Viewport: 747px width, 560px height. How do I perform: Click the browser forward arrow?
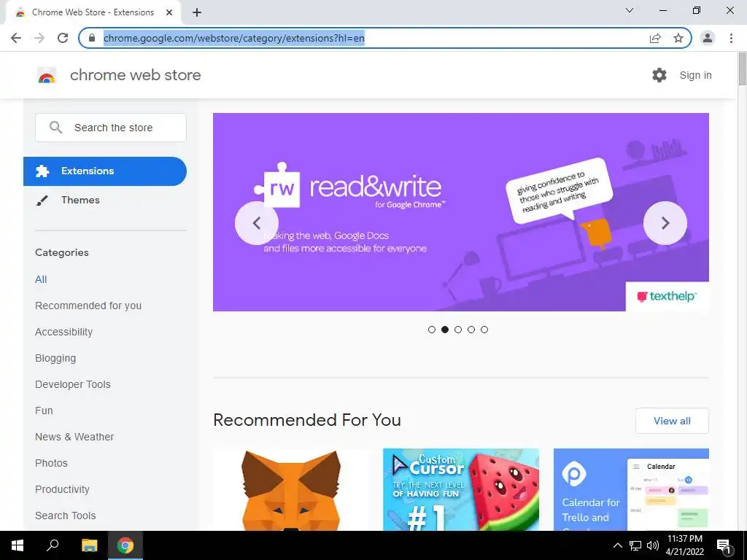click(x=39, y=38)
